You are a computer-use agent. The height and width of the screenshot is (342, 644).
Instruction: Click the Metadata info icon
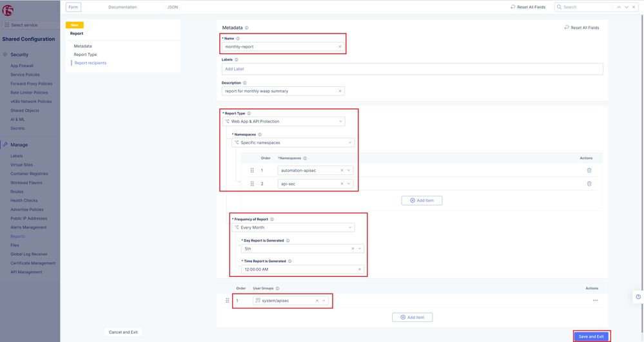[246, 28]
